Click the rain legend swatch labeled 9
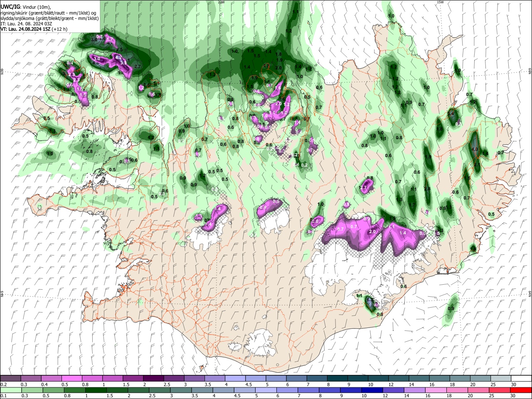 pos(350,390)
